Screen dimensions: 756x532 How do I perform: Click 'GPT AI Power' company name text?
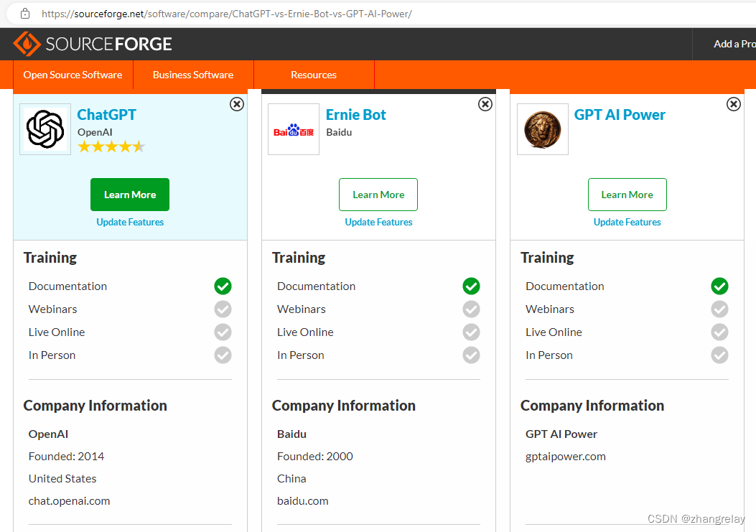tap(561, 434)
